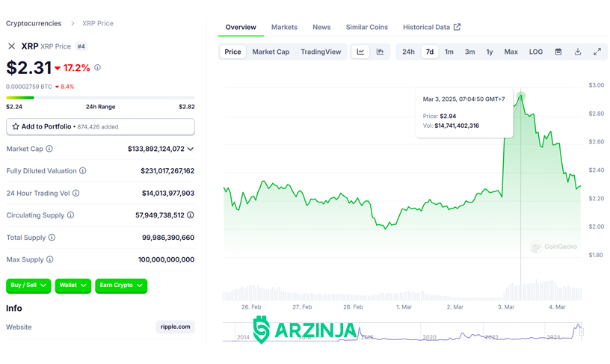The image size is (610, 364).
Task: Expand the Market Cap value chevron
Action: pyautogui.click(x=191, y=149)
